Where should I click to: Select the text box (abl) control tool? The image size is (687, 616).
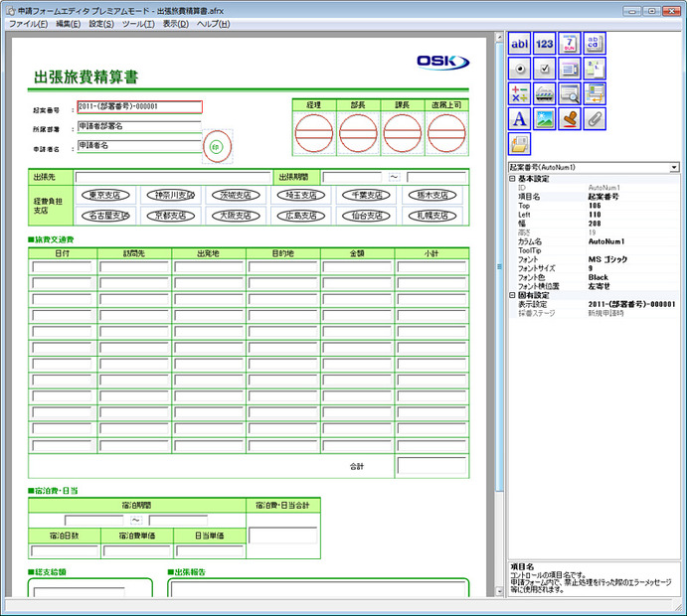point(519,44)
